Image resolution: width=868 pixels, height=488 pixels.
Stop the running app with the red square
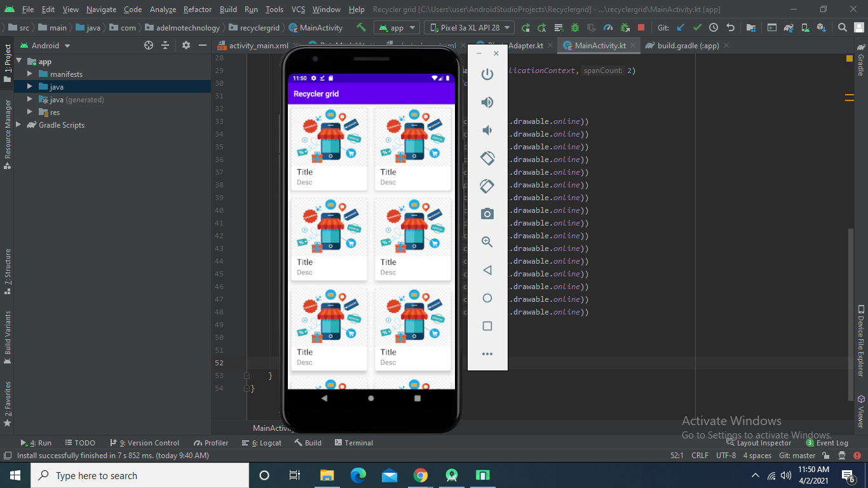point(639,27)
